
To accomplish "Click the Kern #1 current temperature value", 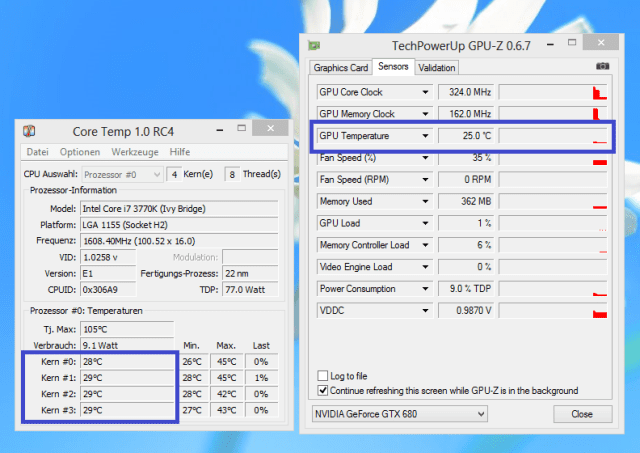I will point(127,378).
